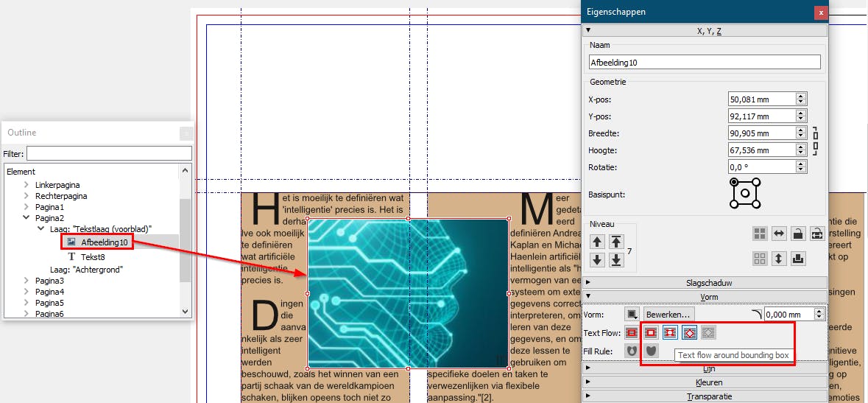
Task: Collapse the Vorm section
Action: pos(705,297)
